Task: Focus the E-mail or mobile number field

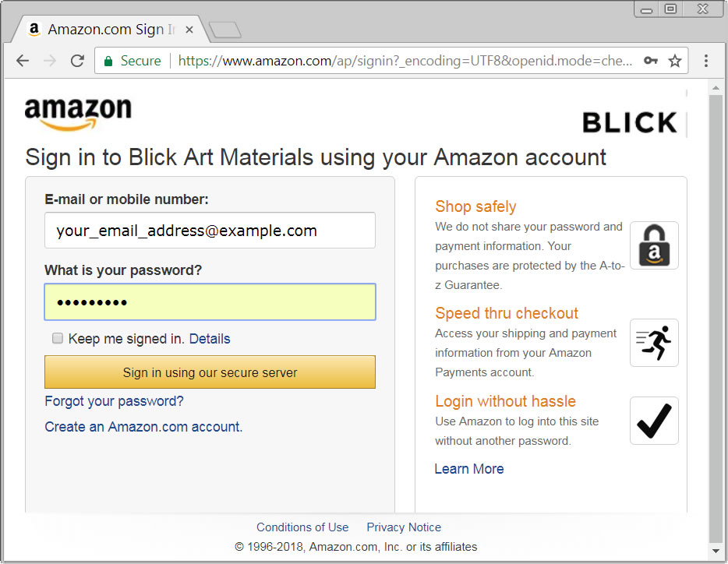Action: click(210, 231)
